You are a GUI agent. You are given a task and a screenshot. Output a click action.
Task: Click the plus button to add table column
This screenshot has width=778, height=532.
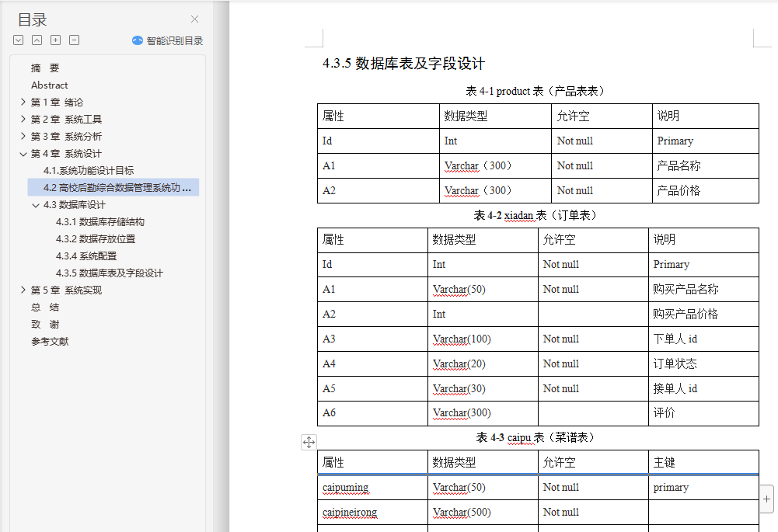click(766, 499)
